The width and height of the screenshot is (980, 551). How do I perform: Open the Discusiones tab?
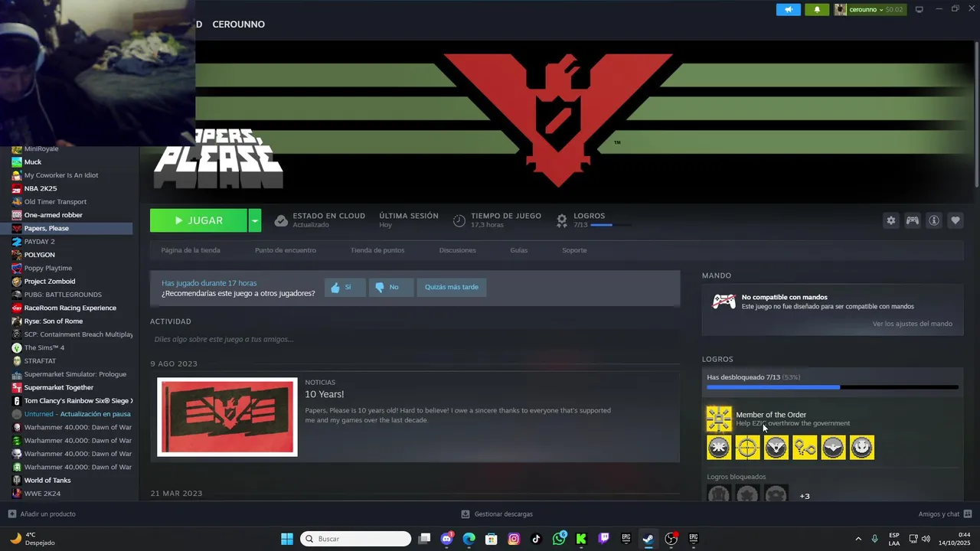457,250
